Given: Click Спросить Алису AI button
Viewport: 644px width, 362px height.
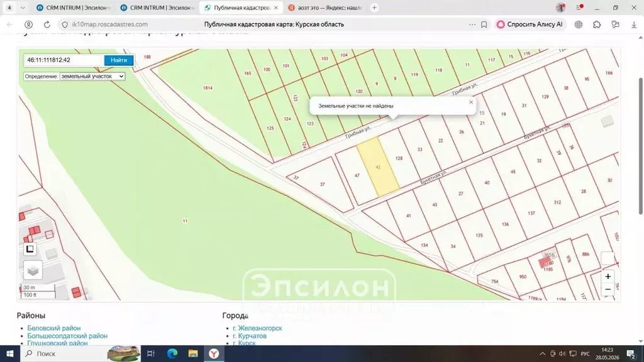Looking at the screenshot, I should (530, 25).
